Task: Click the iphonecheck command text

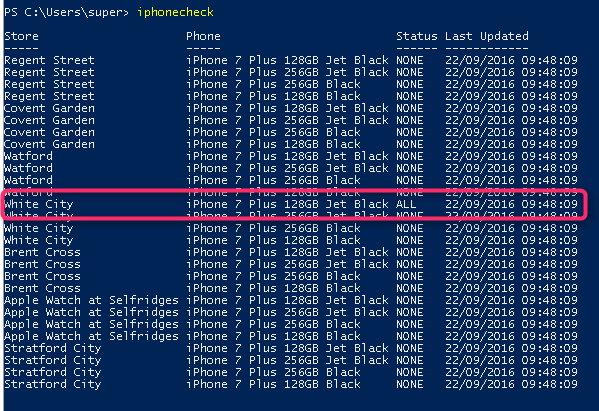Action: pyautogui.click(x=175, y=12)
